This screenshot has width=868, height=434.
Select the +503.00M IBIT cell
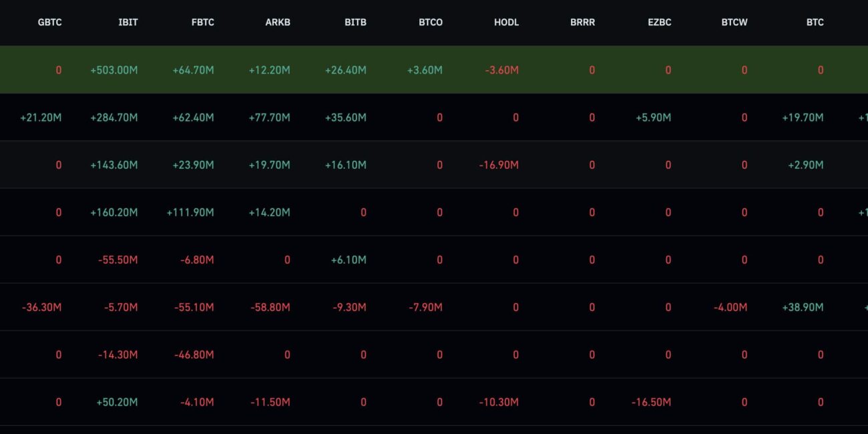point(114,70)
